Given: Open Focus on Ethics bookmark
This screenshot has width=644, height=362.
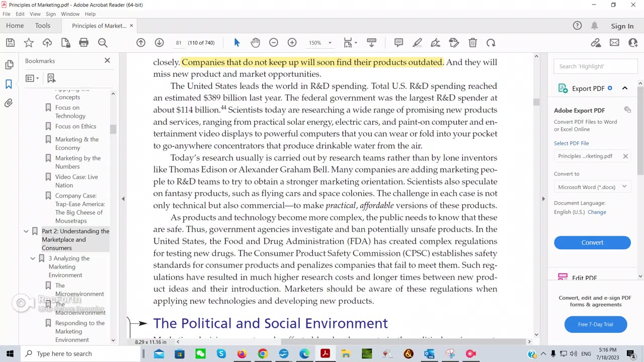Looking at the screenshot, I should [x=75, y=126].
